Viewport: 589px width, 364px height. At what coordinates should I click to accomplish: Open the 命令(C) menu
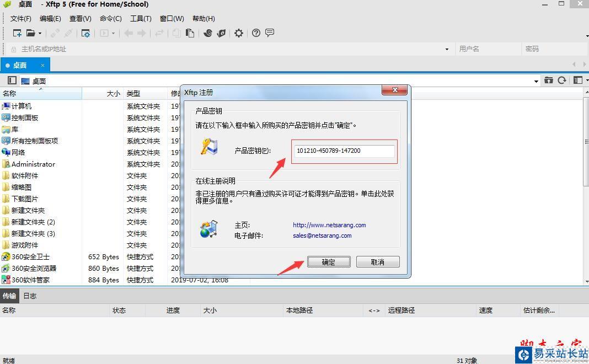point(111,18)
